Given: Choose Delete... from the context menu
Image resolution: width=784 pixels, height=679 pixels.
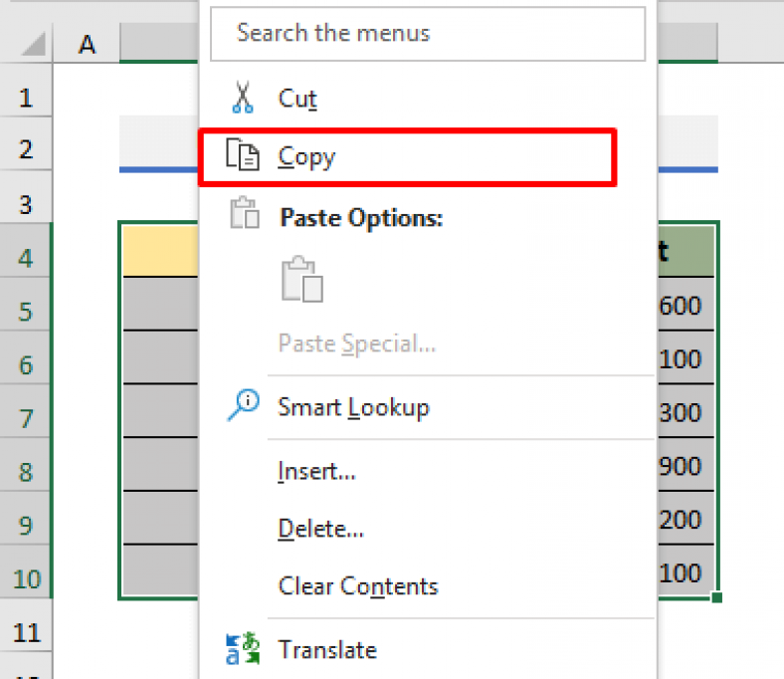Looking at the screenshot, I should coord(320,528).
